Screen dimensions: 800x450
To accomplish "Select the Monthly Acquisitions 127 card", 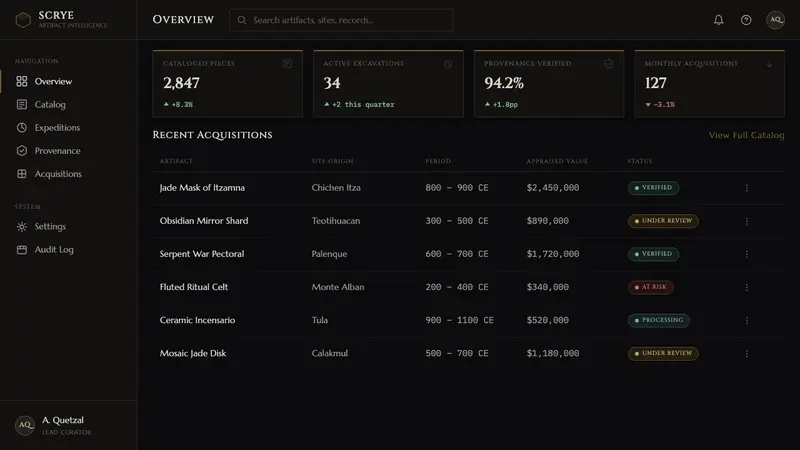I will pos(710,84).
